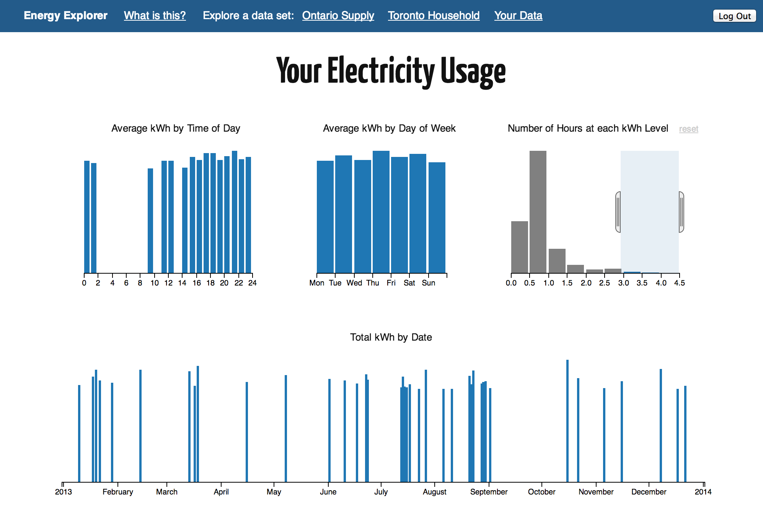Select the Thursday bar in weekday chart
Image resolution: width=763 pixels, height=532 pixels.
(381, 212)
